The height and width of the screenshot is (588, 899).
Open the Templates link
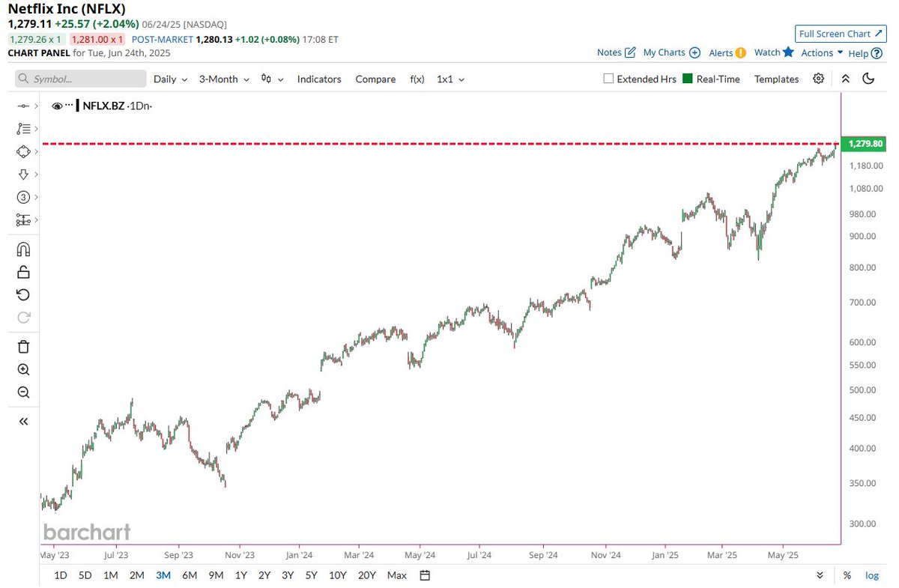776,79
